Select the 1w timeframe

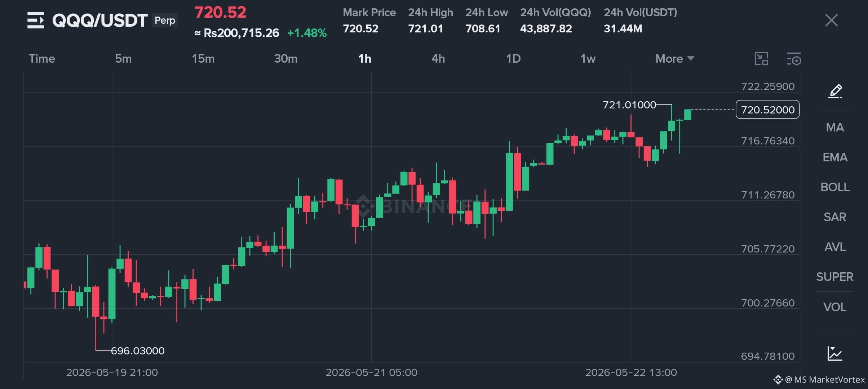588,58
